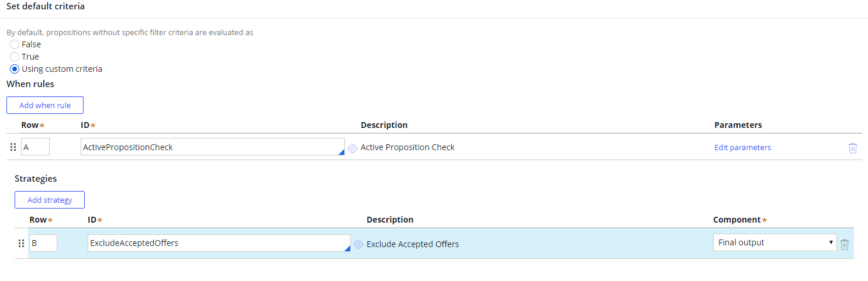868x281 pixels.
Task: Expand autocomplete triangle in ExcludeAcceptedOffers field
Action: click(347, 249)
